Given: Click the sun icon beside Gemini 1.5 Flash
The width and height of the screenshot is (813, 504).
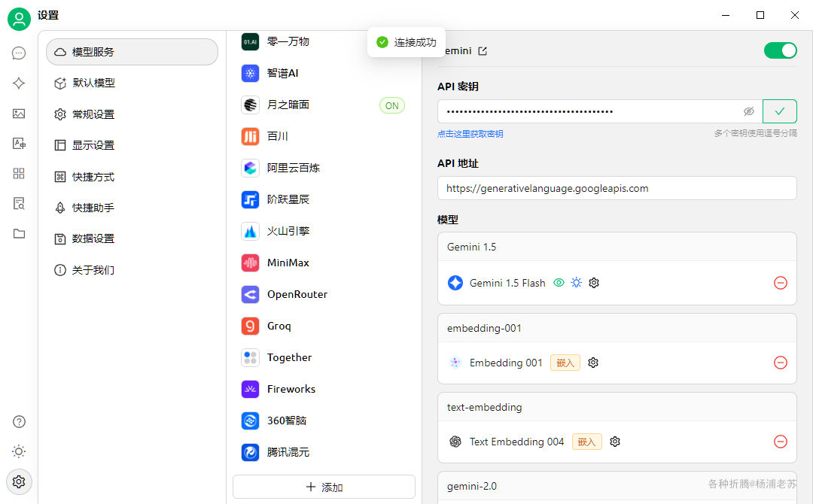Looking at the screenshot, I should pyautogui.click(x=576, y=283).
